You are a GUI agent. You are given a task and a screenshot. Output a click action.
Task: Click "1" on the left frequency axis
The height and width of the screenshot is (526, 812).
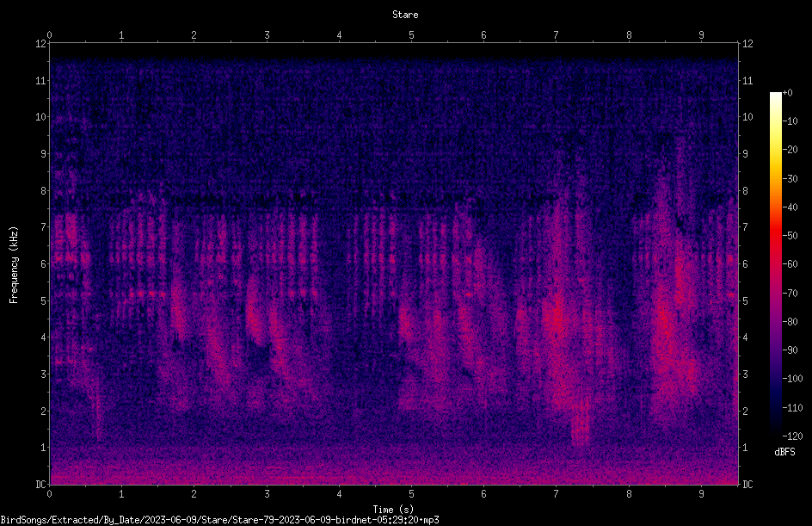tap(43, 448)
